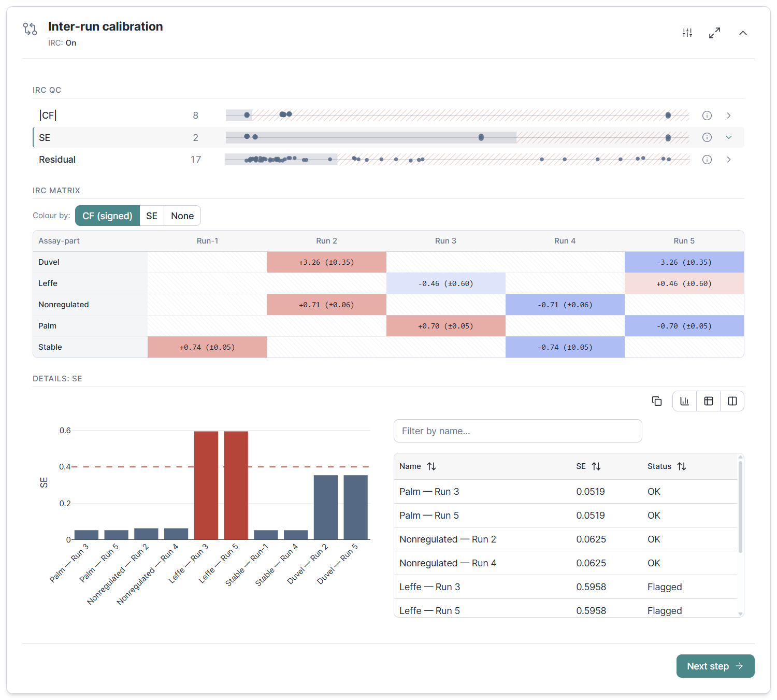Image resolution: width=777 pixels, height=700 pixels.
Task: Colour matrix by SE
Action: 152,216
